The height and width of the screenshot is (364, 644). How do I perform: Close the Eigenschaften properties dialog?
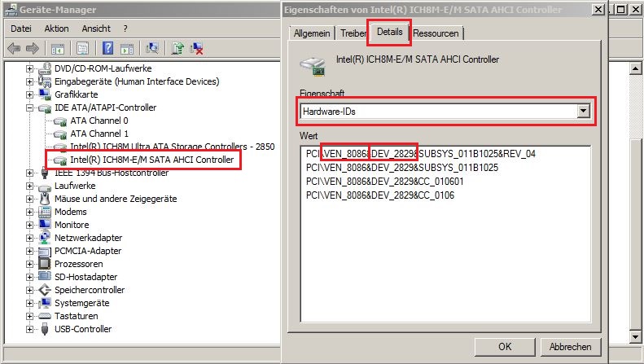coord(598,9)
